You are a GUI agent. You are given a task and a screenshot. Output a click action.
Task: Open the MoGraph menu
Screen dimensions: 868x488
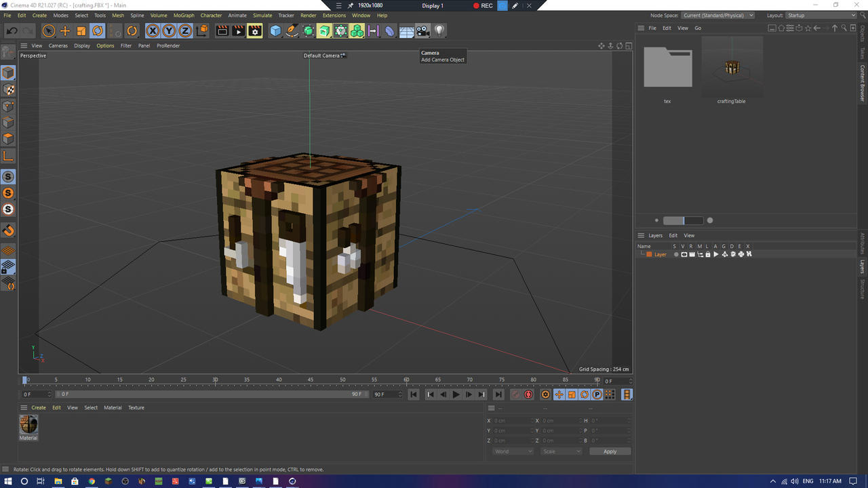[184, 15]
